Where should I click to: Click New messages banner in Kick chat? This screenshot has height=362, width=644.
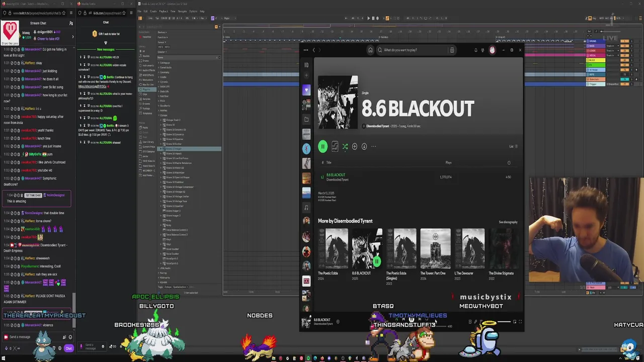click(106, 49)
